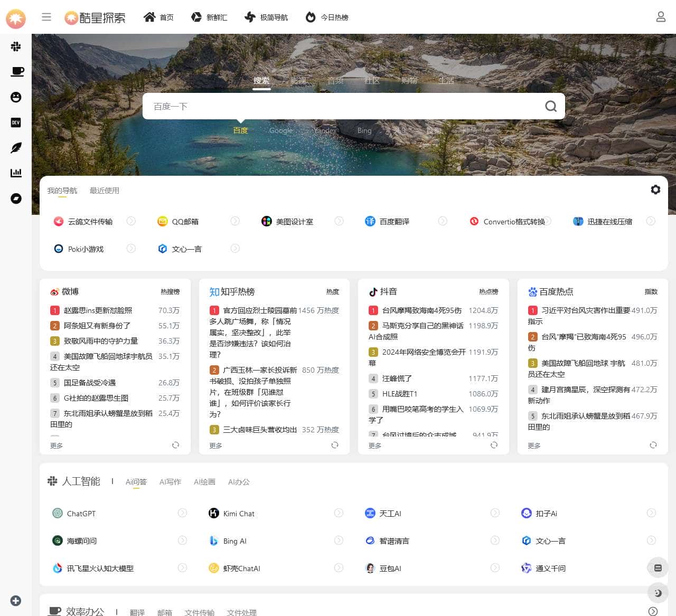Select the coffee cup icon in the sidebar

[x=16, y=72]
